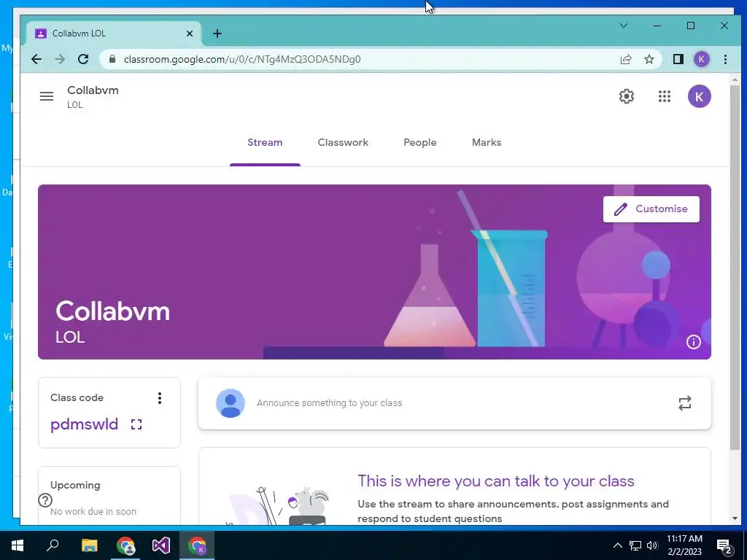Click the address bar URL

[x=242, y=59]
